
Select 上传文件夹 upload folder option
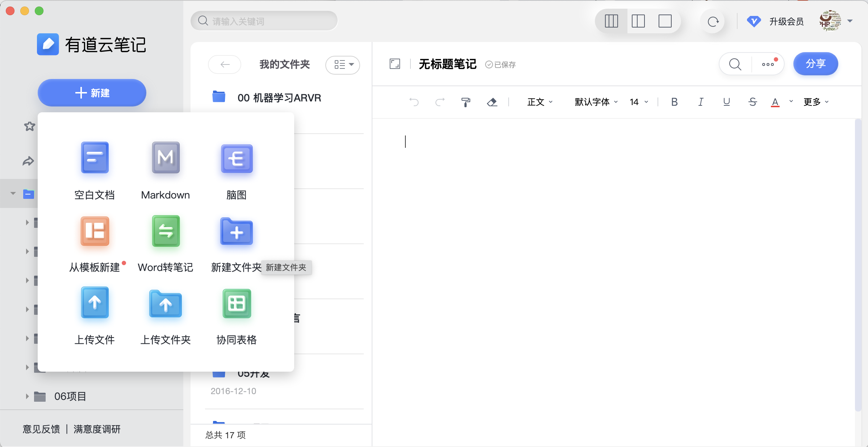(x=166, y=316)
